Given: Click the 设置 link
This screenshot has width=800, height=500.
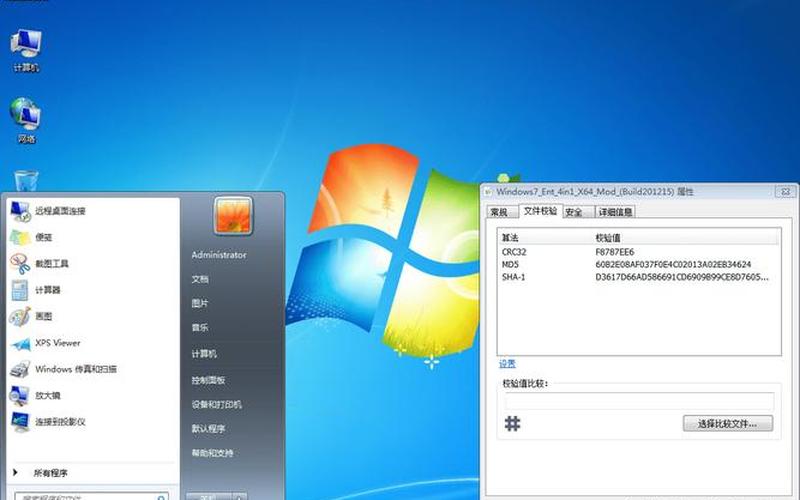Looking at the screenshot, I should point(507,364).
